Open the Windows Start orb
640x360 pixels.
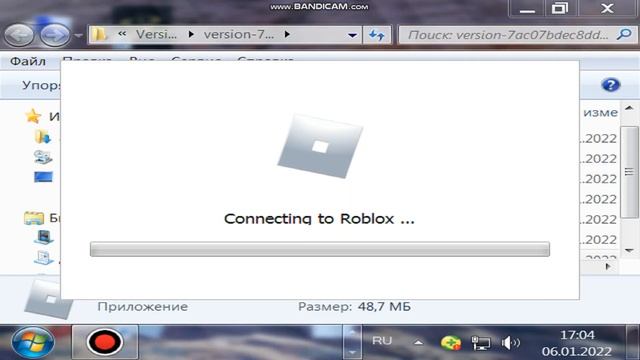pyautogui.click(x=33, y=342)
